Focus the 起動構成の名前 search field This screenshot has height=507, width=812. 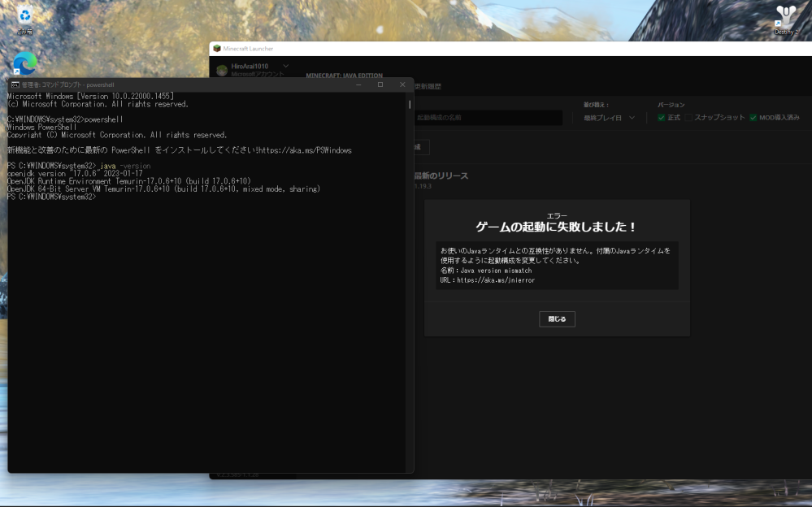[x=488, y=118]
